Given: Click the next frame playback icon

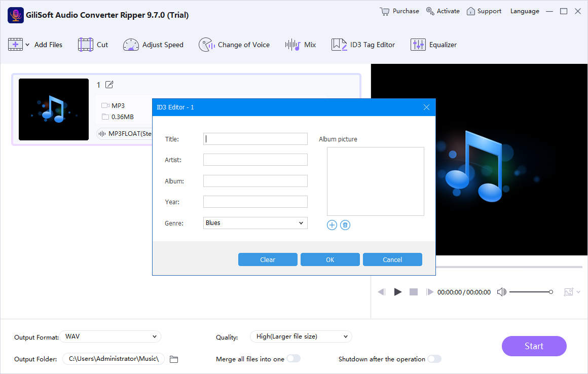Looking at the screenshot, I should click(x=429, y=292).
